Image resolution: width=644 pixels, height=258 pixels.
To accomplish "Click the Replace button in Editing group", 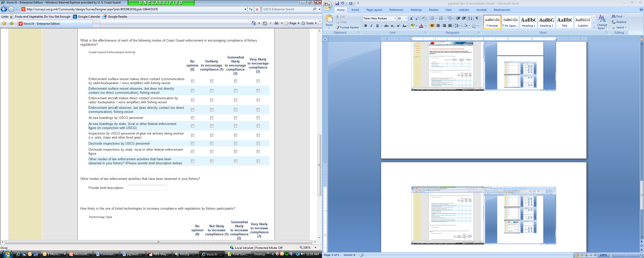I will (x=619, y=22).
